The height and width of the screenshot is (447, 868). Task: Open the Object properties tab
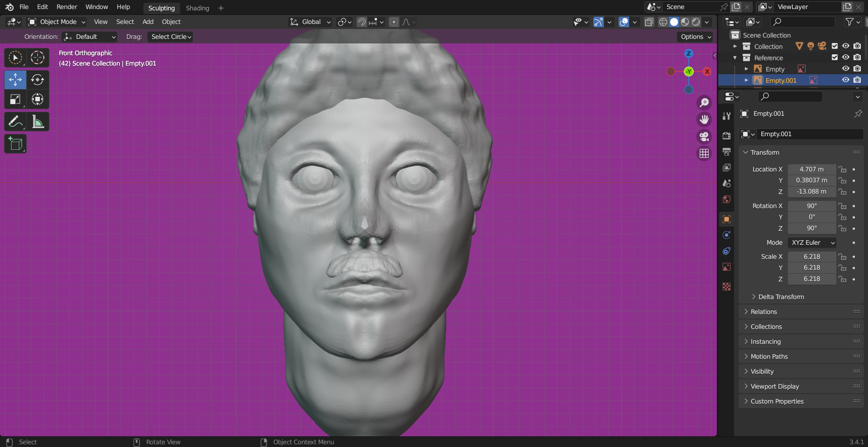pos(726,219)
